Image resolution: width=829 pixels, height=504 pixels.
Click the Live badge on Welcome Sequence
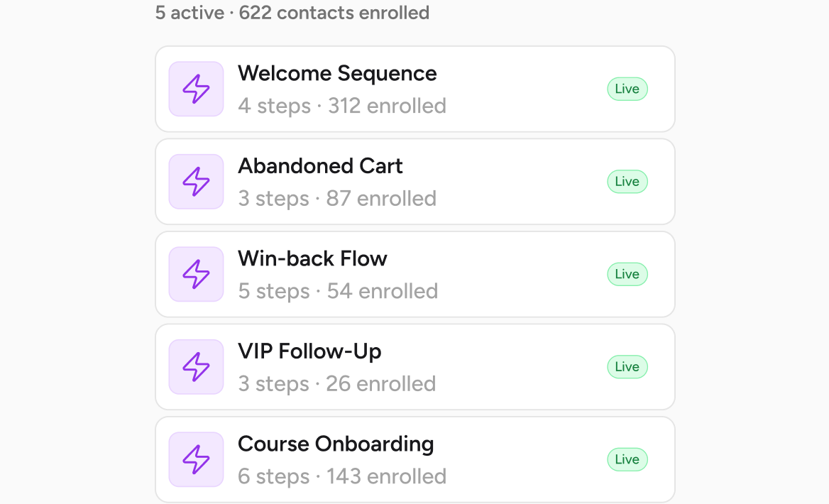click(x=627, y=89)
